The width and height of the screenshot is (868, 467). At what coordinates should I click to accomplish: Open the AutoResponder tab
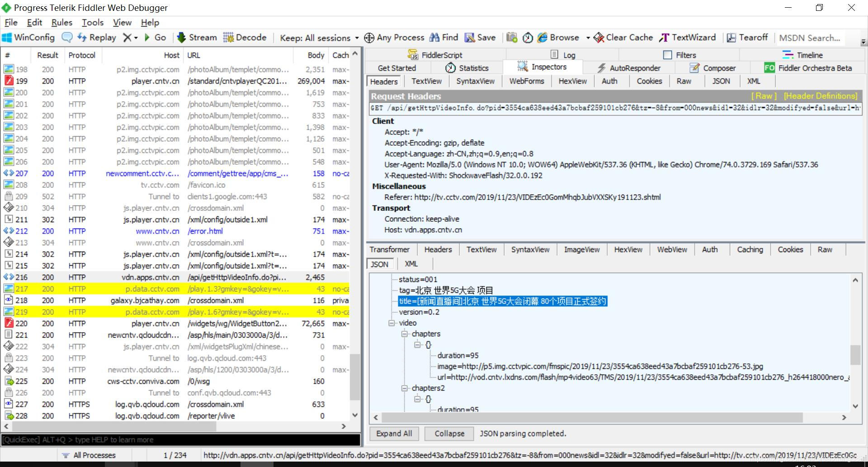point(629,68)
